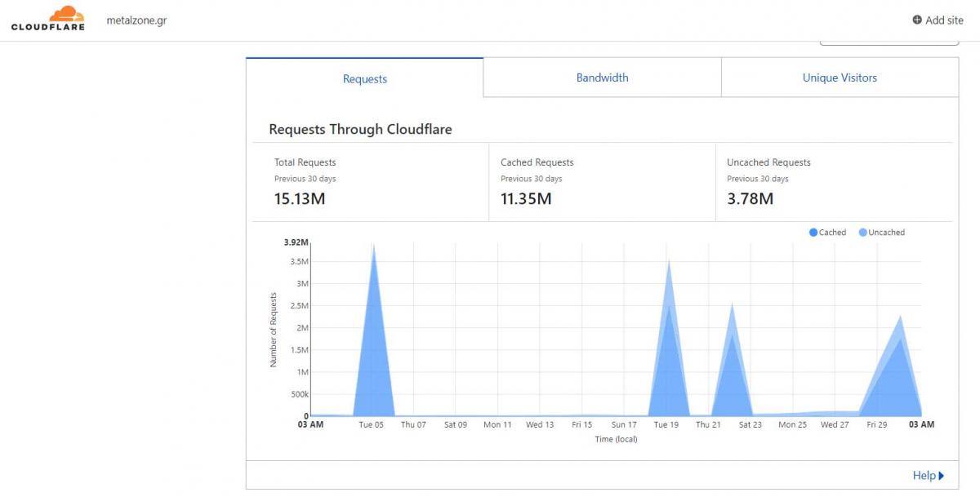The height and width of the screenshot is (497, 980).
Task: Click the Uncached Requests 3.78M value
Action: [750, 198]
